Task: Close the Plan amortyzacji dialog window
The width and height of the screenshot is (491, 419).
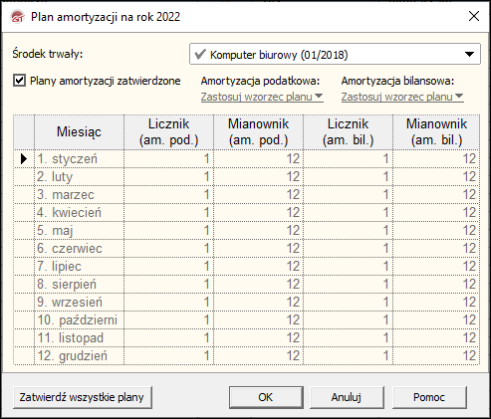Action: [x=474, y=16]
